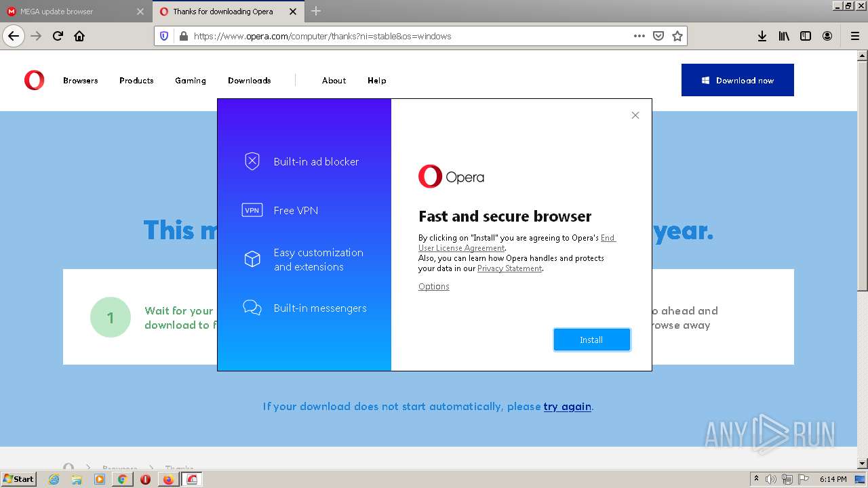This screenshot has width=868, height=488.
Task: Close the MEGA update browser tab
Action: [x=140, y=12]
